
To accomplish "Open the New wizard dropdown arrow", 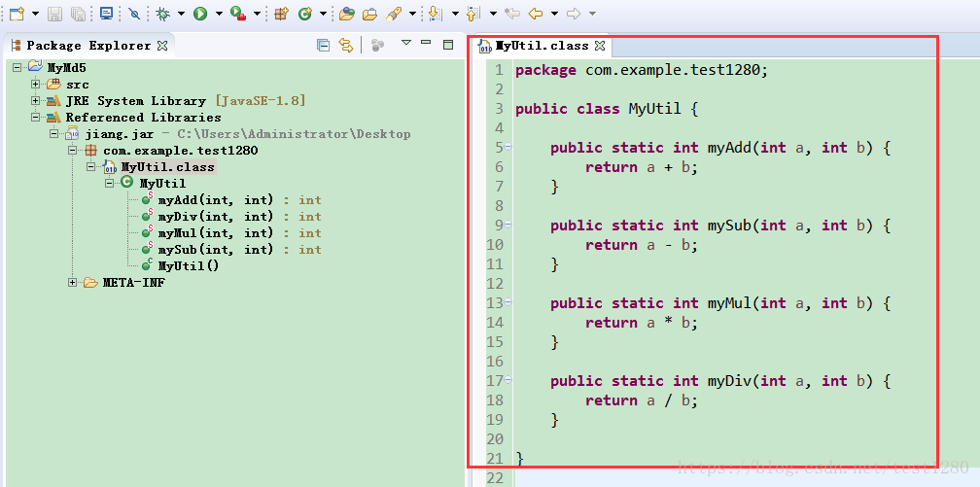I will click(35, 14).
